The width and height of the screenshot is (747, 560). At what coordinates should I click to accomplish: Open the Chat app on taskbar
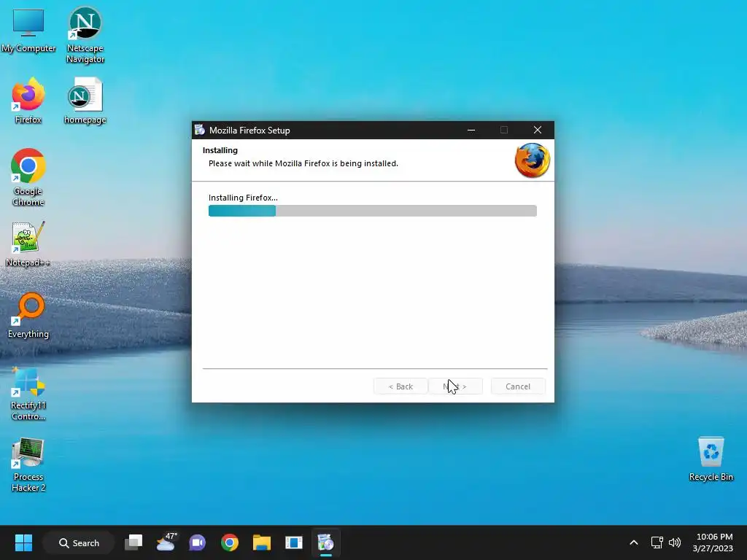click(197, 542)
